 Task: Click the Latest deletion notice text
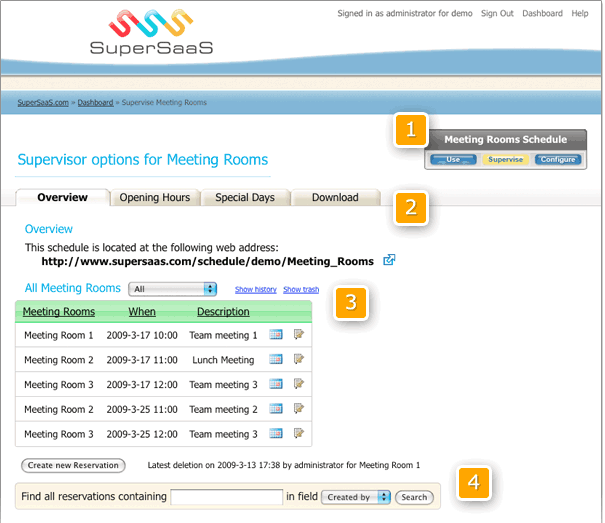284,465
